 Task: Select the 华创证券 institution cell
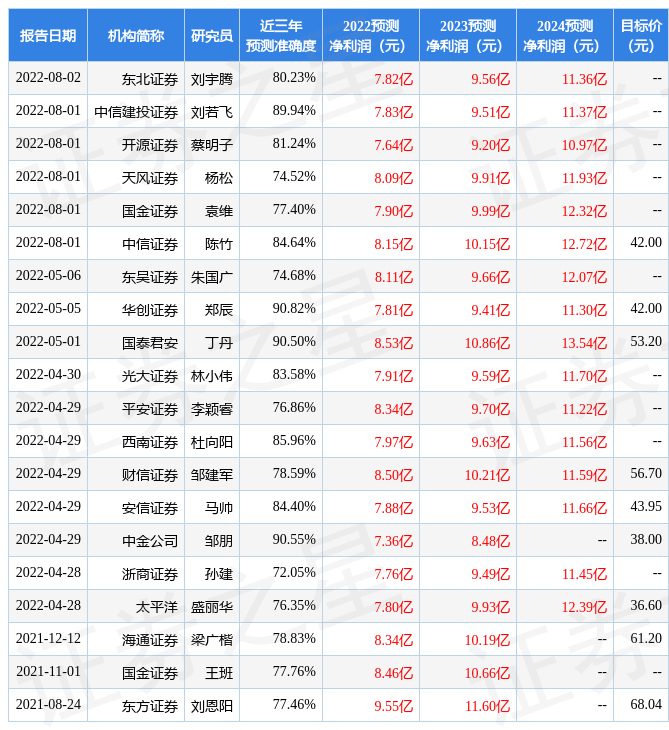pos(135,310)
